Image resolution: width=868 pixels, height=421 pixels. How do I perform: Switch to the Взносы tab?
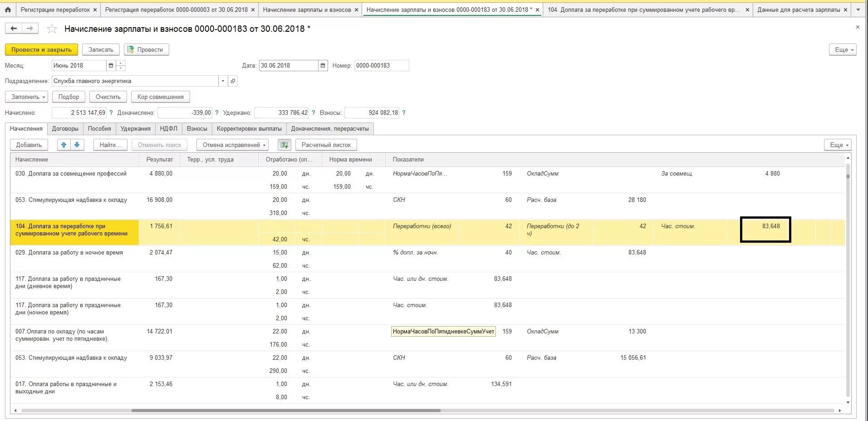coord(197,128)
